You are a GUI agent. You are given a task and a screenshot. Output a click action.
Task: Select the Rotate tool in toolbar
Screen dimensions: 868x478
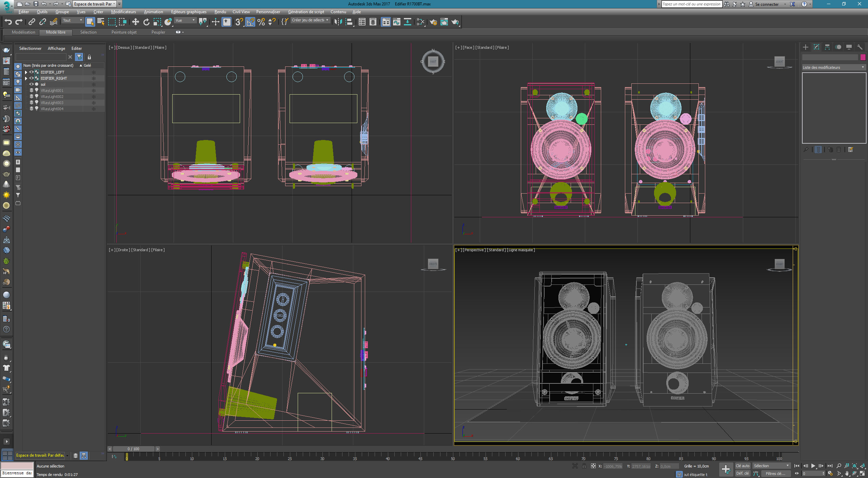146,22
